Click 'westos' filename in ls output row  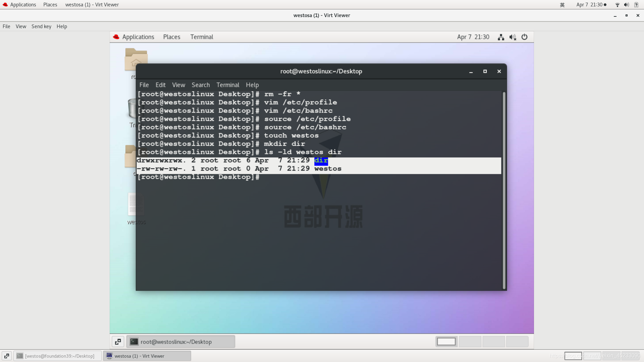(x=328, y=169)
